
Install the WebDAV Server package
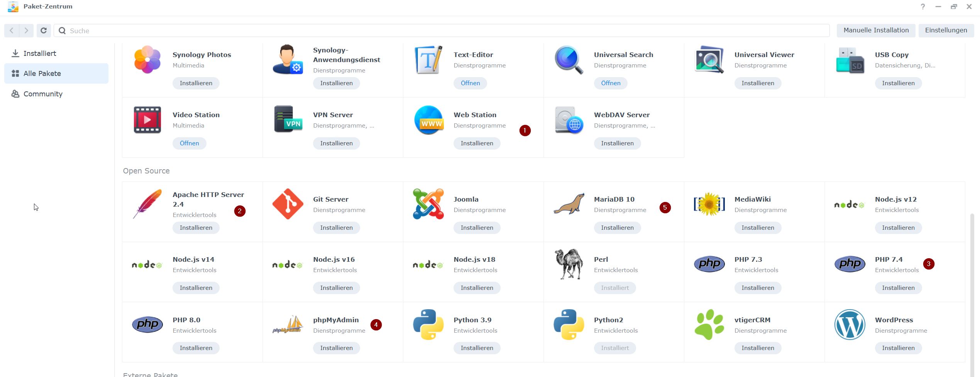pos(618,143)
